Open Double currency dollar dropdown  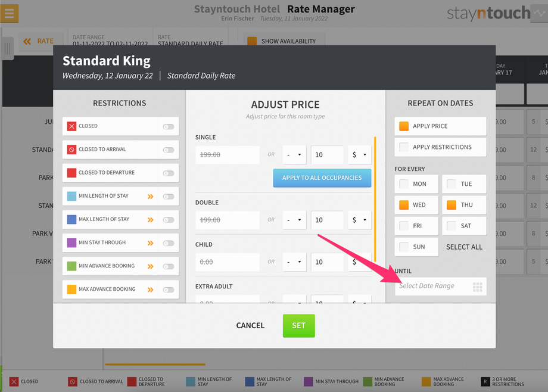(360, 220)
